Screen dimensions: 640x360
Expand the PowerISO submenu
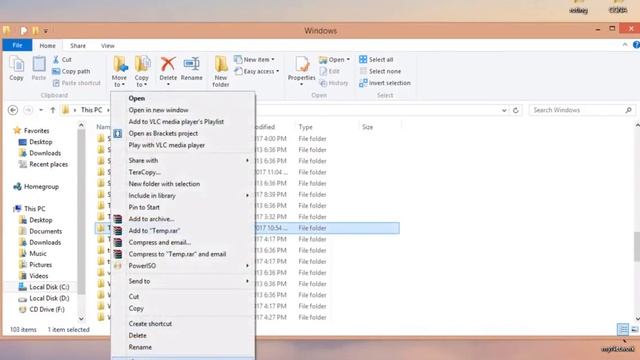click(x=247, y=266)
